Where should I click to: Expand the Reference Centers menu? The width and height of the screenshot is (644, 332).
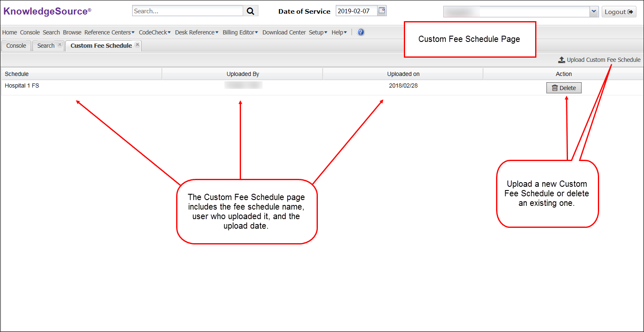(109, 32)
